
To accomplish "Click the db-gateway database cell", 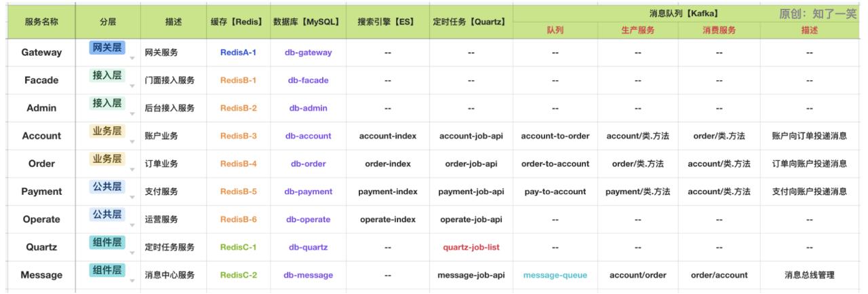I will (308, 52).
